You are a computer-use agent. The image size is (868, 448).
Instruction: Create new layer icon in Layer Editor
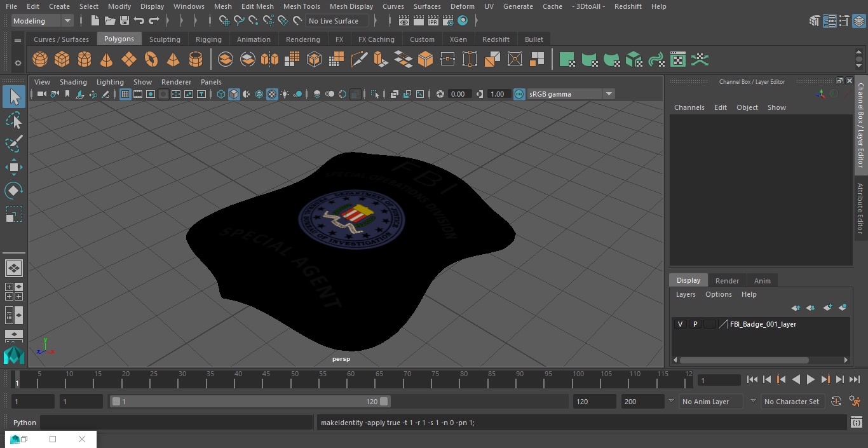(x=827, y=308)
